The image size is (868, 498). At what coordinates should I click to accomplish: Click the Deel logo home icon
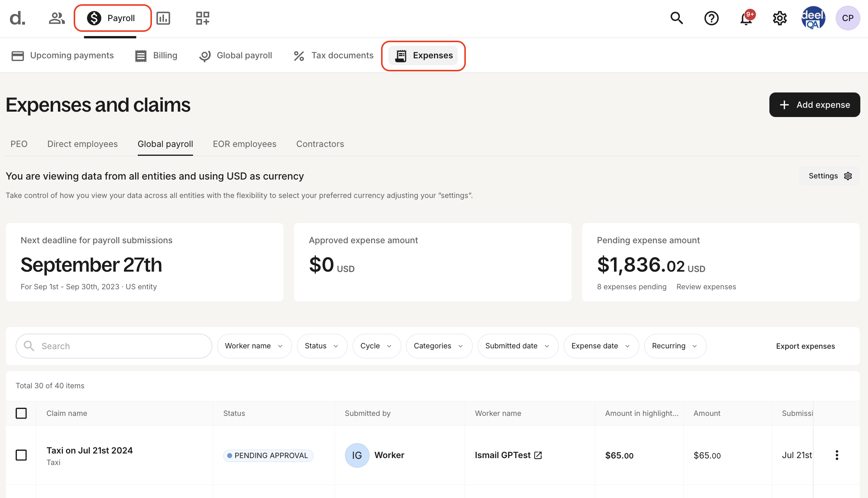[17, 18]
